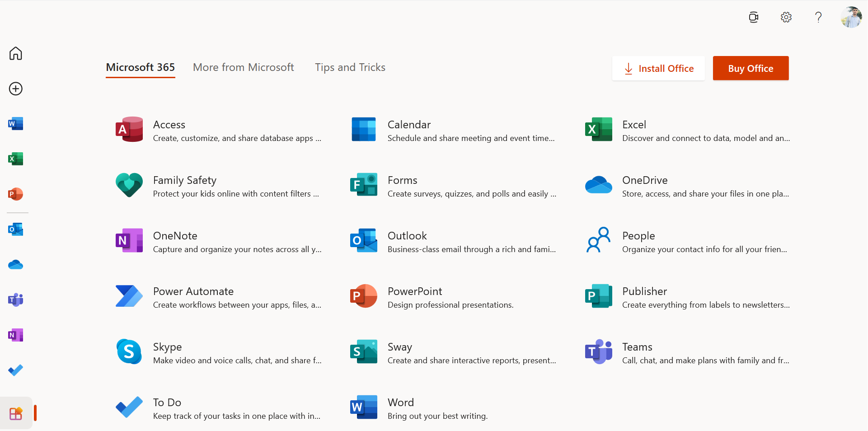The image size is (868, 431).
Task: Switch to the Tips and Tricks tab
Action: pos(350,67)
